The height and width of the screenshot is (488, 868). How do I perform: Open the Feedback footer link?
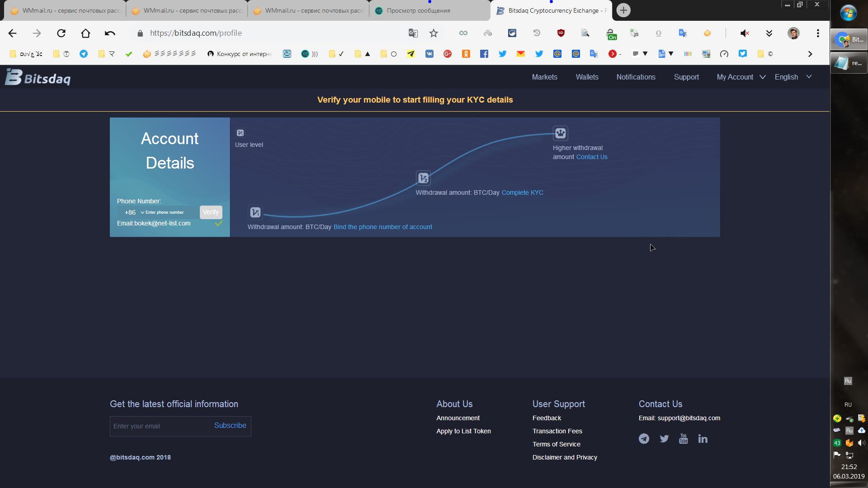click(547, 418)
